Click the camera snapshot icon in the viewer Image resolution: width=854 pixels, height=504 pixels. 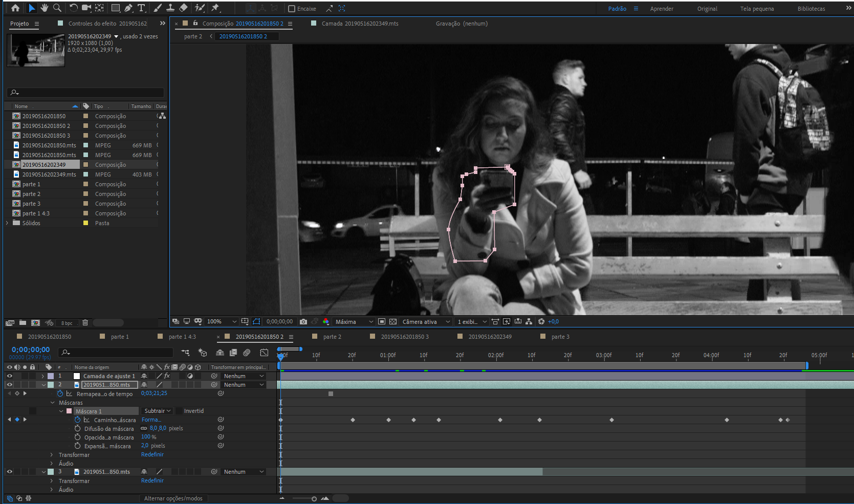point(303,322)
